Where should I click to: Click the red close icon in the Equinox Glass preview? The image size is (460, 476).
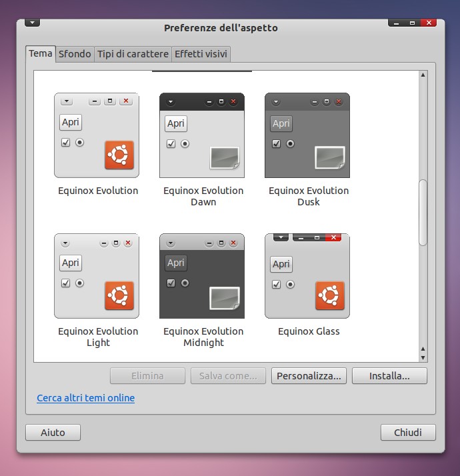click(333, 237)
